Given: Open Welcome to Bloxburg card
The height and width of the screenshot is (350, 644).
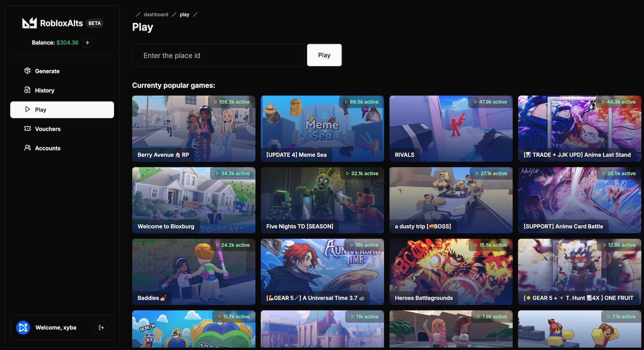Looking at the screenshot, I should pyautogui.click(x=194, y=200).
